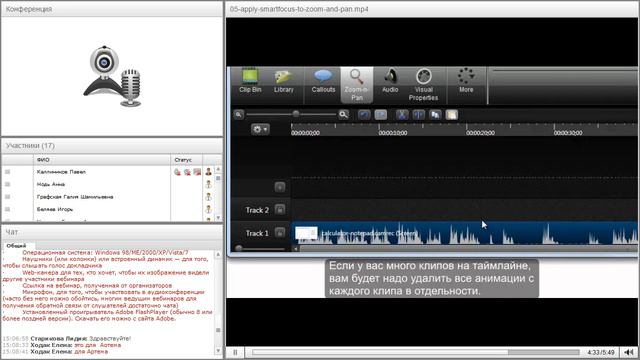
Task: Click the Cut scissors button
Action: pos(402,115)
